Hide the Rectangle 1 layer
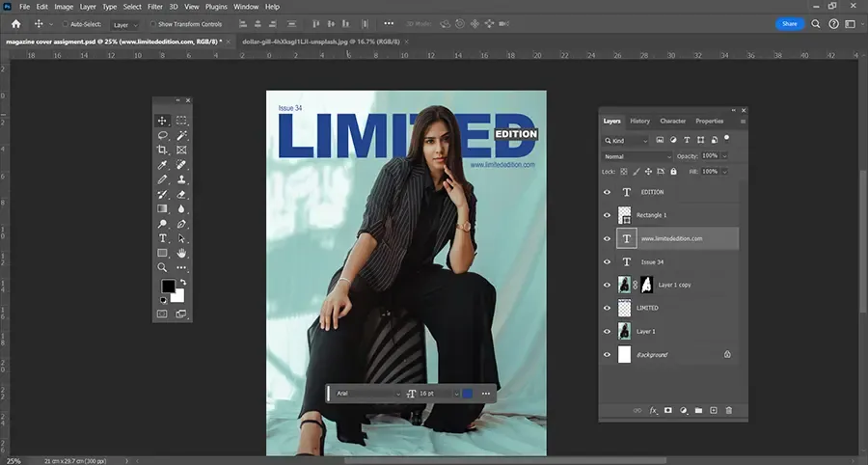Image resolution: width=868 pixels, height=465 pixels. click(x=608, y=215)
